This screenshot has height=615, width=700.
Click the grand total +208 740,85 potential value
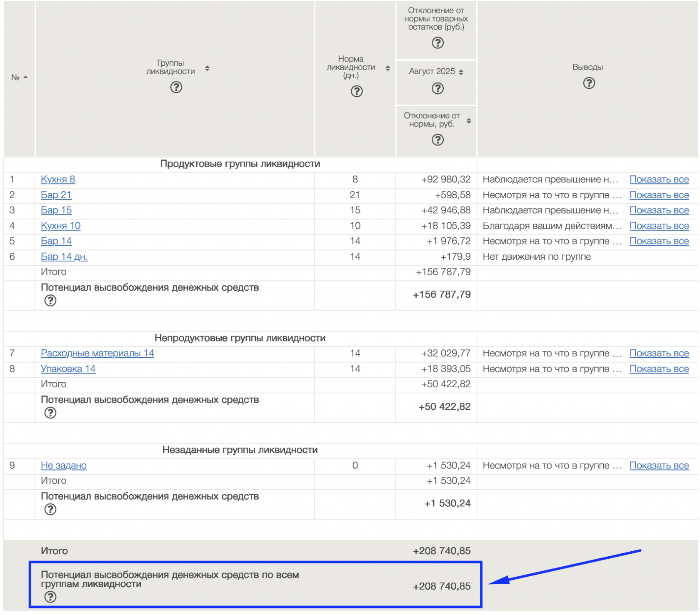[442, 586]
